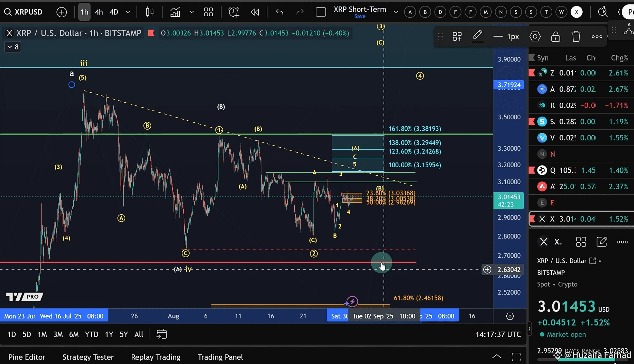Switch to the W layout tab

click(562, 12)
